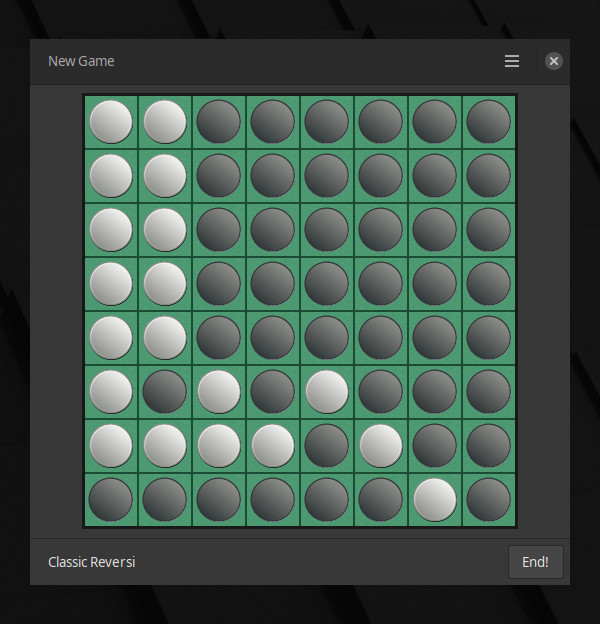Open the hamburger menu in the header
600x624 pixels.
[512, 61]
